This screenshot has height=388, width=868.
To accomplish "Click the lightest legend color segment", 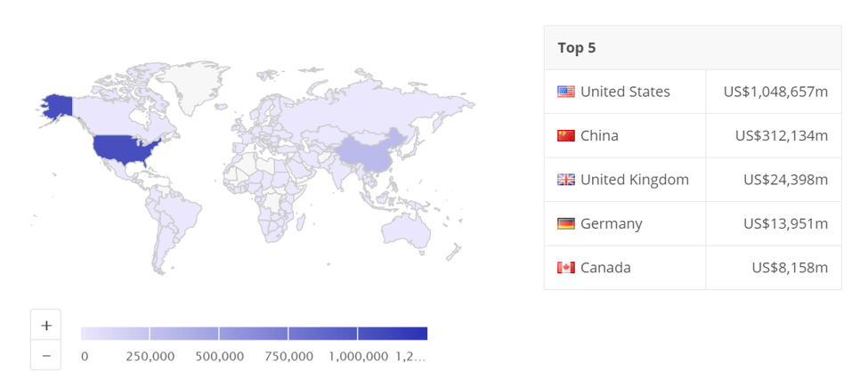I will [x=115, y=334].
